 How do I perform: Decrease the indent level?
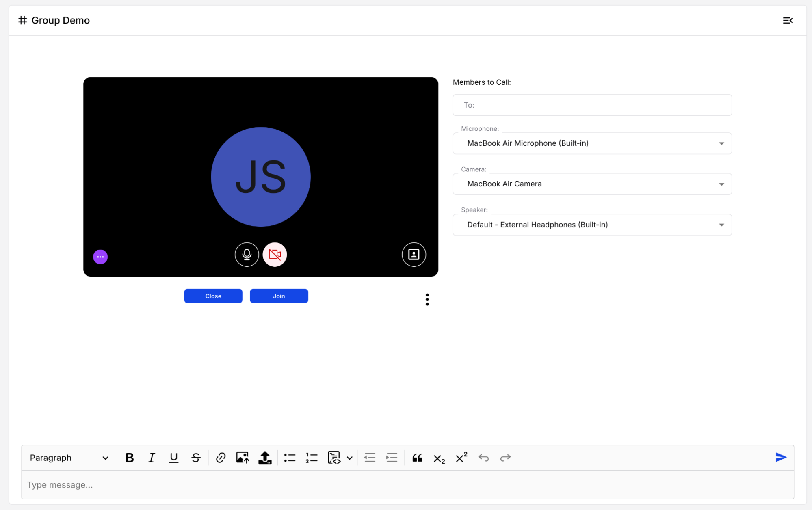370,458
